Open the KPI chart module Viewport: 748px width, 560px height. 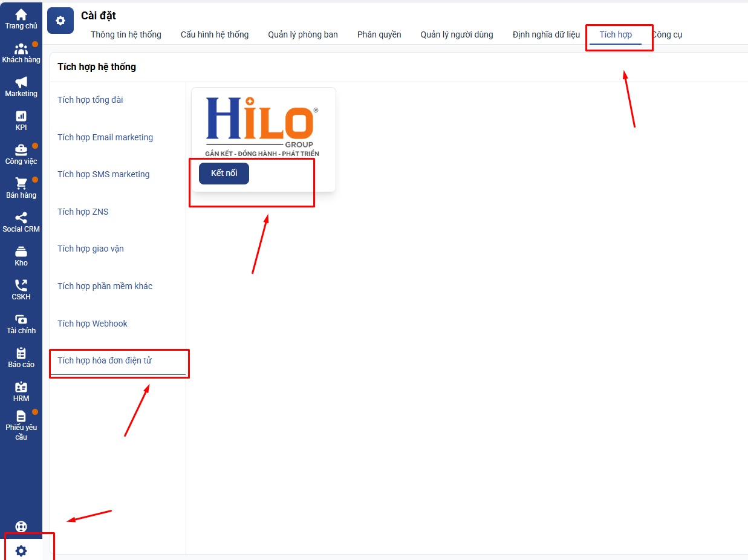(x=21, y=120)
